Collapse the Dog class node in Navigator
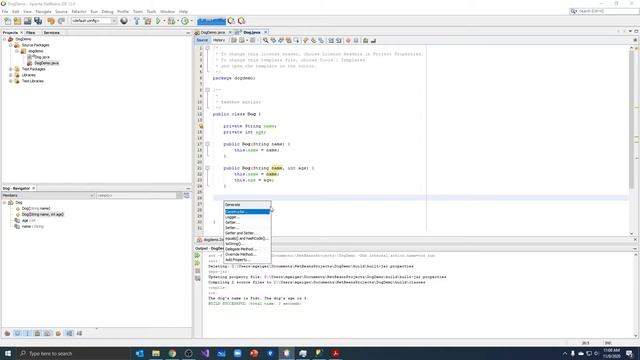Viewport: 640px width, 360px height. point(5,202)
